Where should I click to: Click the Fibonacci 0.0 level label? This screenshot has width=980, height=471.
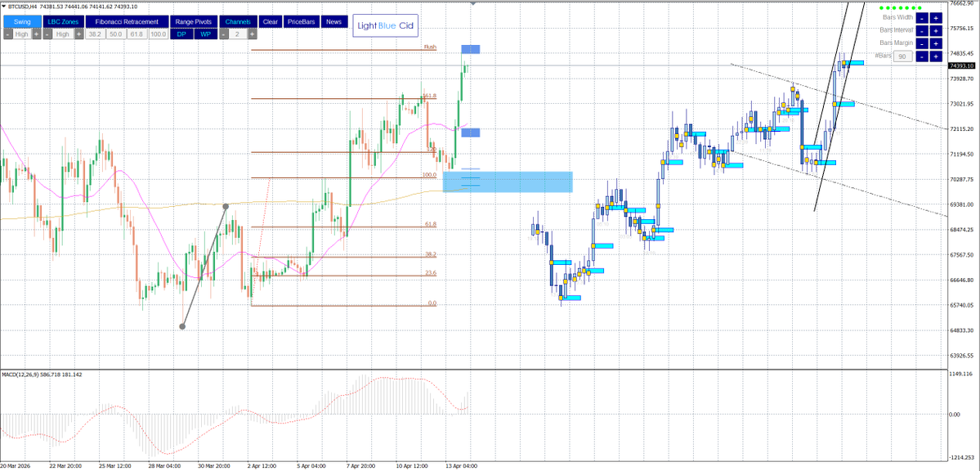(x=432, y=303)
